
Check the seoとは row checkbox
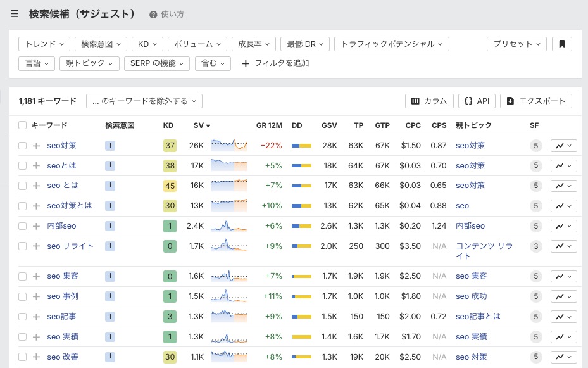pos(22,165)
